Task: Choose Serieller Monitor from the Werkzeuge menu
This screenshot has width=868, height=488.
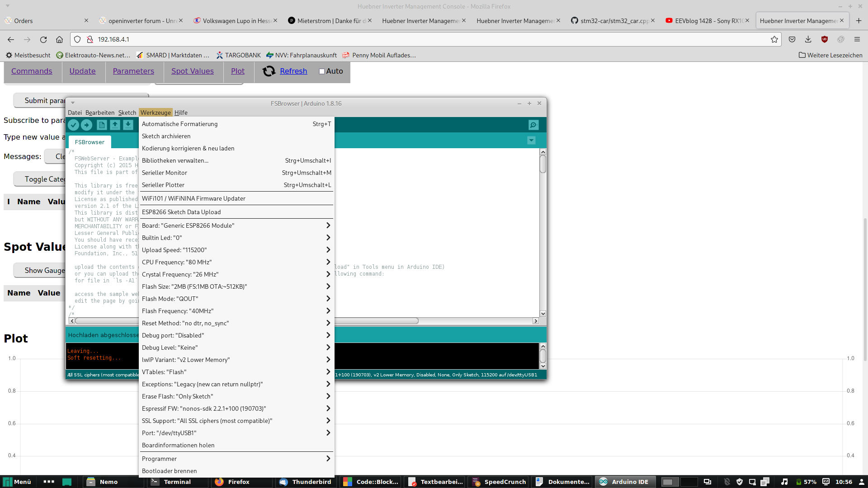Action: click(x=165, y=173)
